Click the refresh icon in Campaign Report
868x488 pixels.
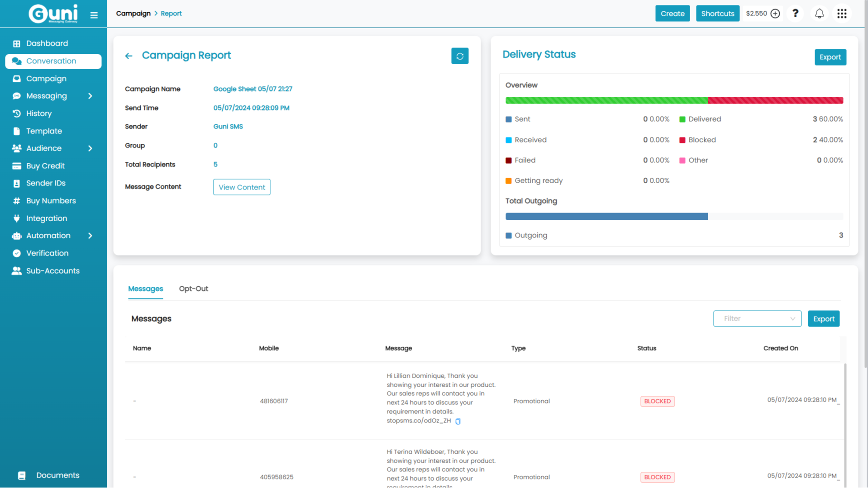tap(459, 56)
